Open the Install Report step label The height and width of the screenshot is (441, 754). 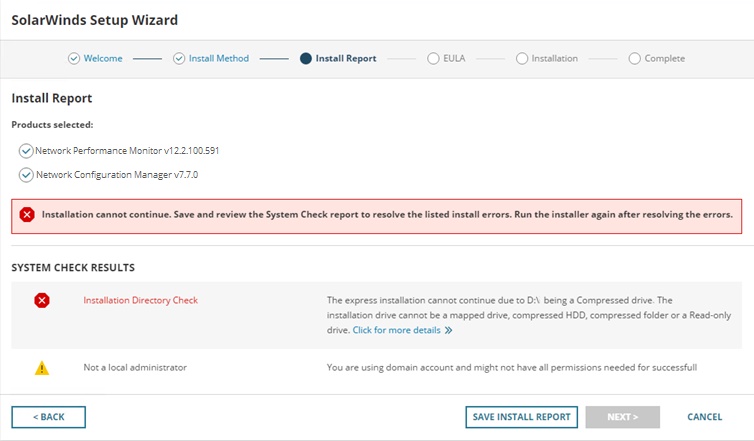click(346, 59)
